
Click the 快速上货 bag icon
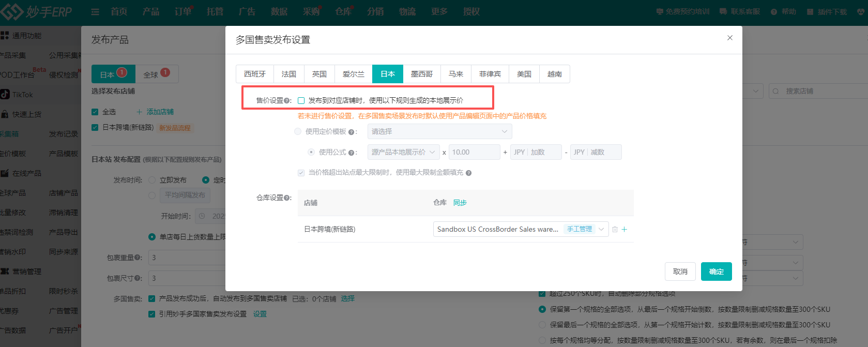(x=5, y=114)
